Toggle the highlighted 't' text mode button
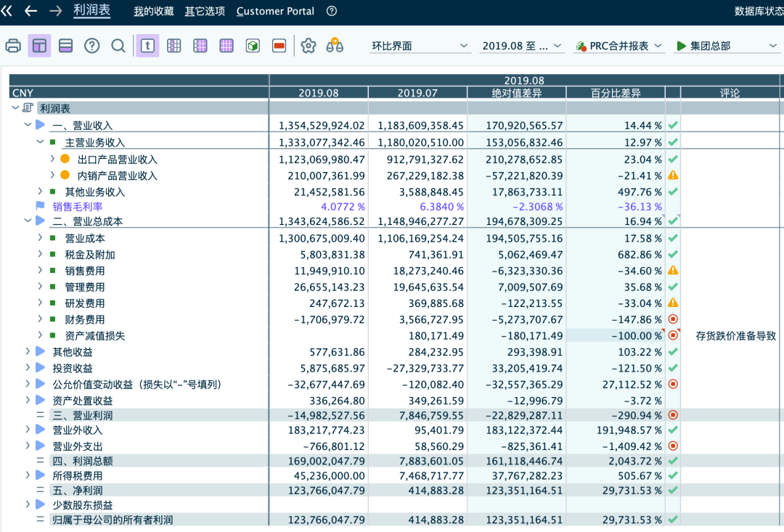The height and width of the screenshot is (532, 784). [147, 46]
